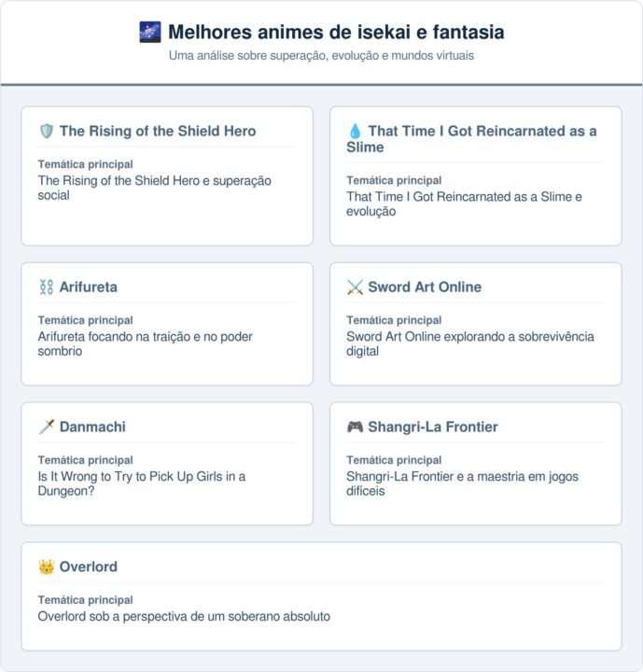This screenshot has width=643, height=672.
Task: Click the chains icon next to Arifureta
Action: tap(47, 287)
